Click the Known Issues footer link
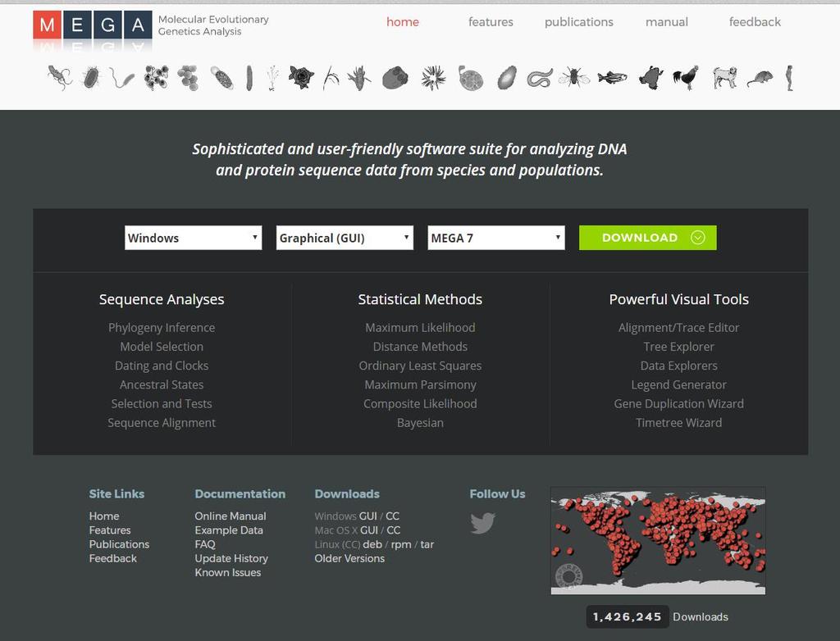This screenshot has height=641, width=840. [228, 572]
